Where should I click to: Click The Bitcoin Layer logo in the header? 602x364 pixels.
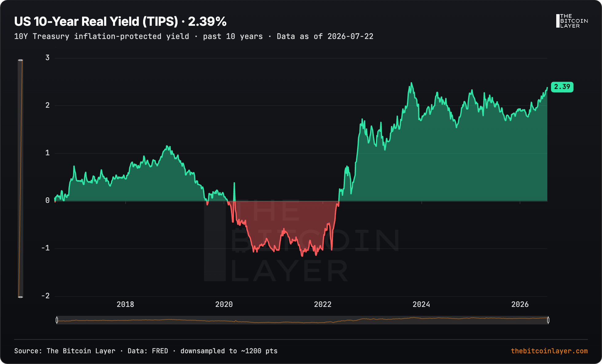click(572, 21)
